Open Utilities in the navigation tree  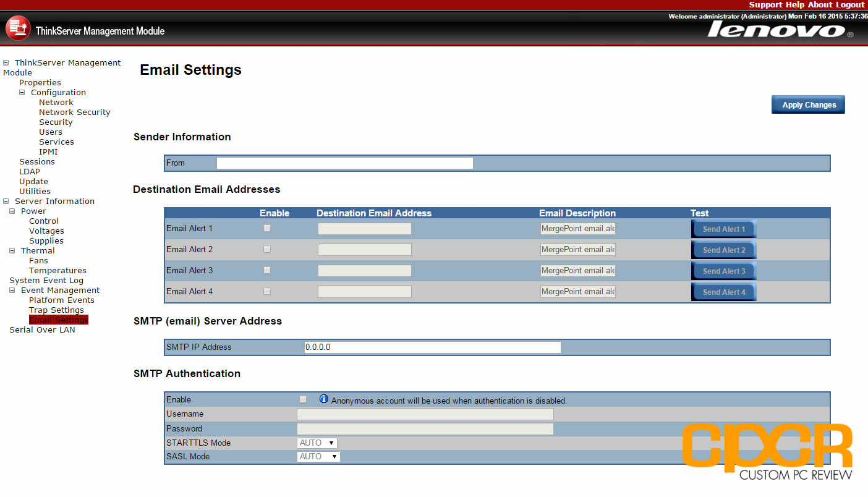pyautogui.click(x=35, y=191)
